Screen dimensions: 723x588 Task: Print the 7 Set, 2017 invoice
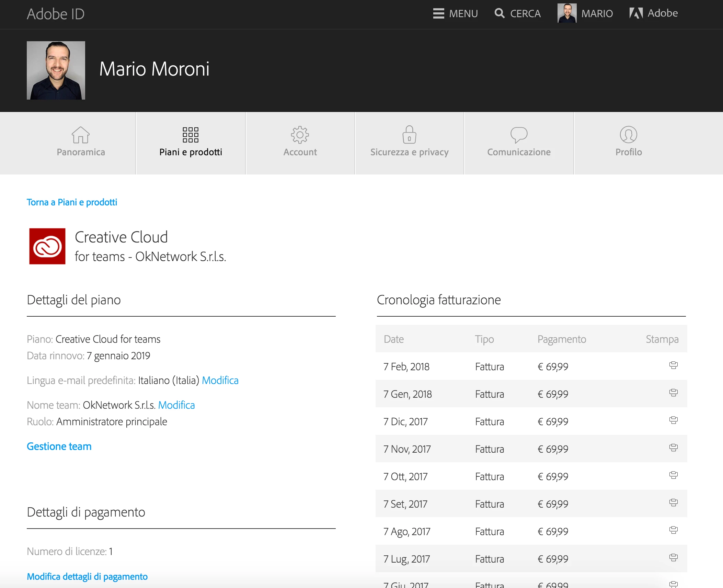click(674, 502)
